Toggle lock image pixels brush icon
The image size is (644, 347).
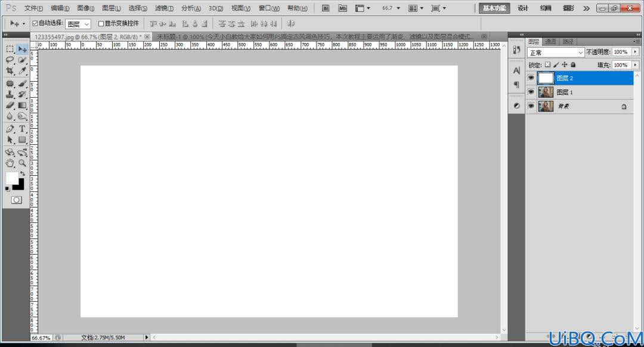[x=556, y=65]
